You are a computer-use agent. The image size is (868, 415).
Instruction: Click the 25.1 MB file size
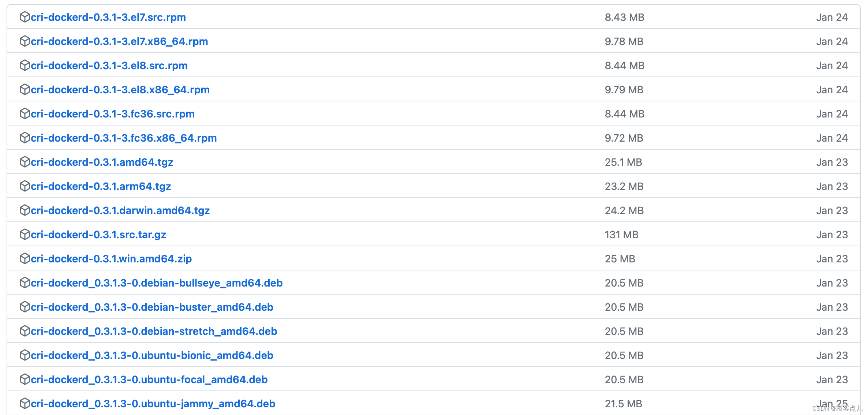[x=623, y=162]
